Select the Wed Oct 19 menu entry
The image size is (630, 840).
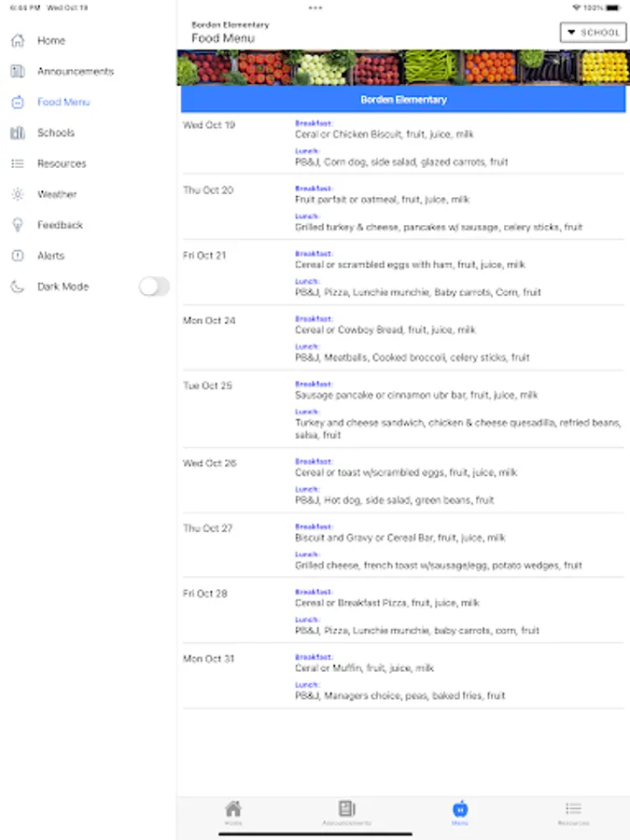tap(403, 142)
